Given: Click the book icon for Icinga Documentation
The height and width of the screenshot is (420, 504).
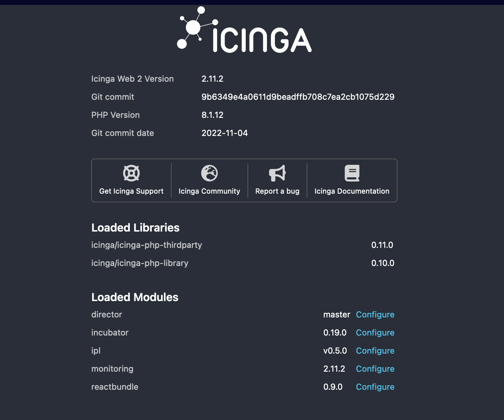Looking at the screenshot, I should click(352, 173).
